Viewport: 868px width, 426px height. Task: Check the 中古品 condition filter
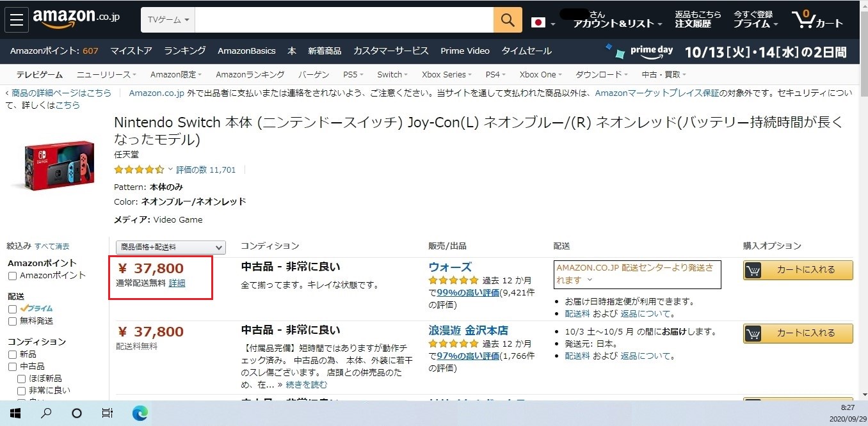pyautogui.click(x=12, y=367)
